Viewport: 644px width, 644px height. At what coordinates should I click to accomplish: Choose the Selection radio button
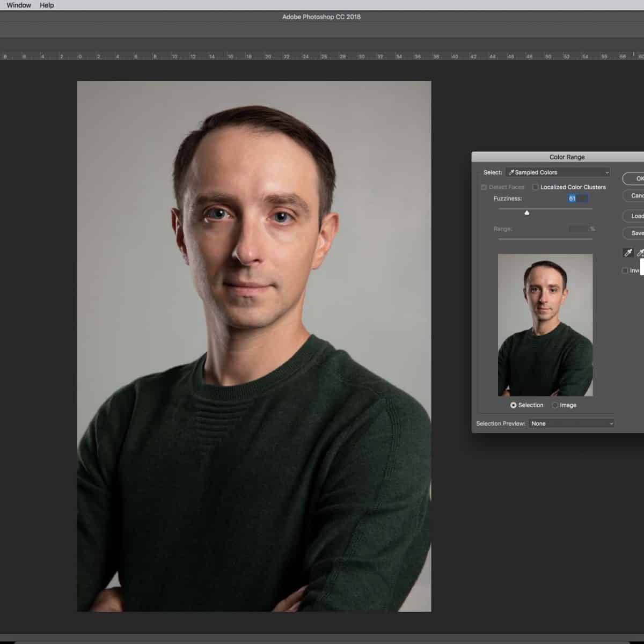tap(514, 405)
